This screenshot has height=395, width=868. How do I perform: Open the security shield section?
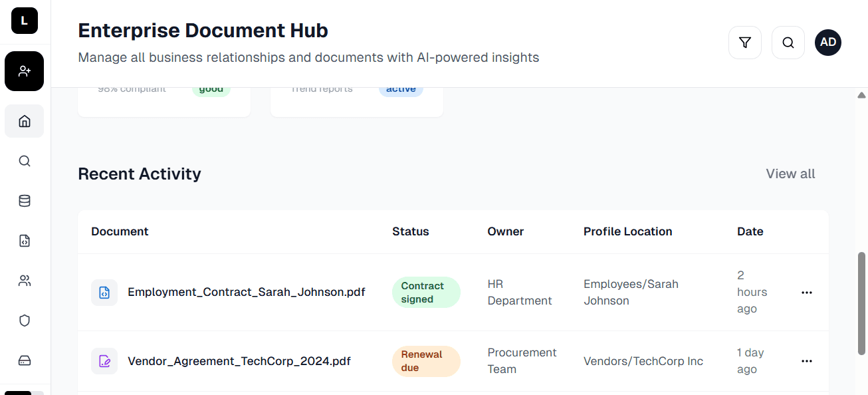click(x=24, y=320)
